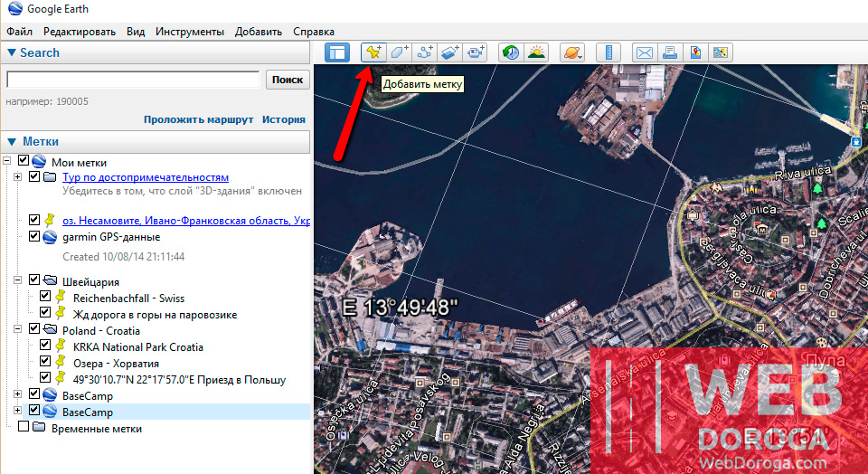This screenshot has width=868, height=474.
Task: Open the оз. Несамовите placemark link
Action: (x=186, y=221)
